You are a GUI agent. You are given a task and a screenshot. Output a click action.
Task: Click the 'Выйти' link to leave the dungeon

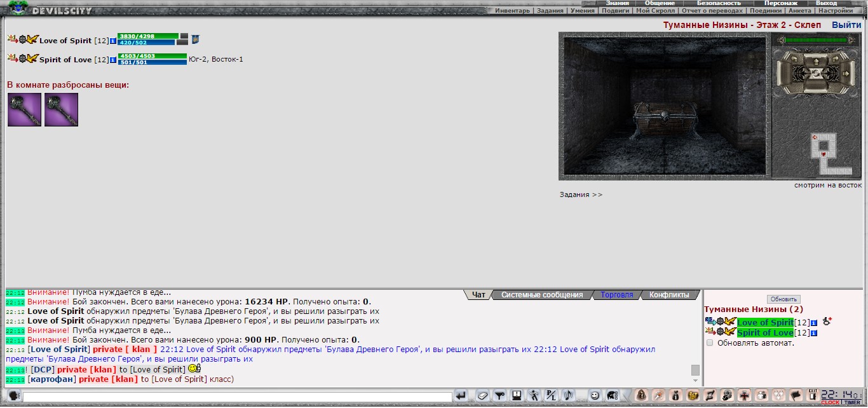coord(846,25)
